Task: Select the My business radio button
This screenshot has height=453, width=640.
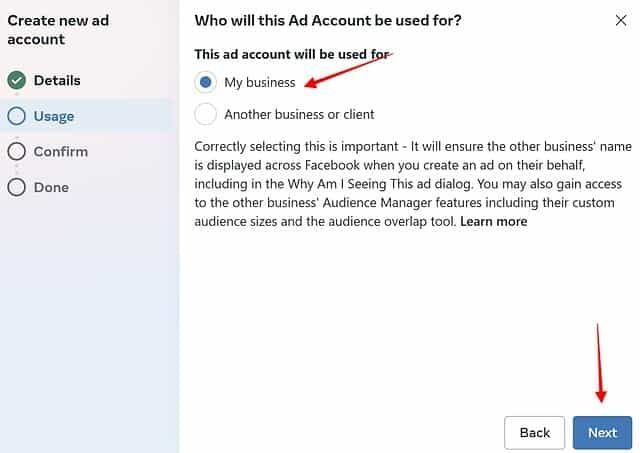Action: coord(205,82)
